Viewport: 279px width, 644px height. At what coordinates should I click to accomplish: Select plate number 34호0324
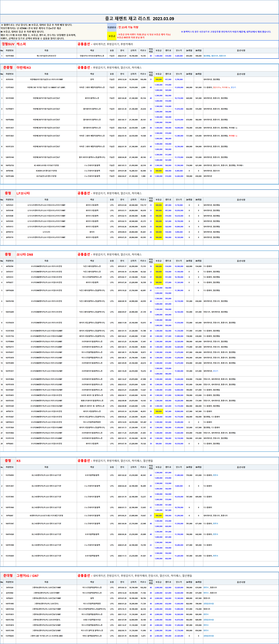(10, 588)
